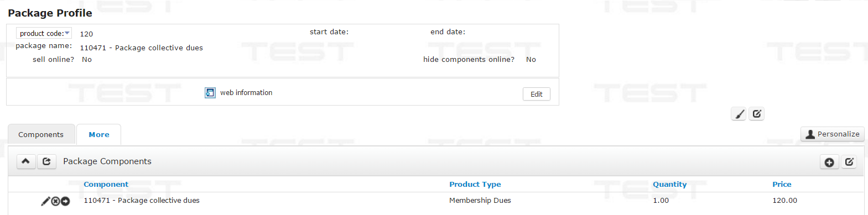Screen dimensions: 868x215
Task: Refresh the Package Components list
Action: 46,161
